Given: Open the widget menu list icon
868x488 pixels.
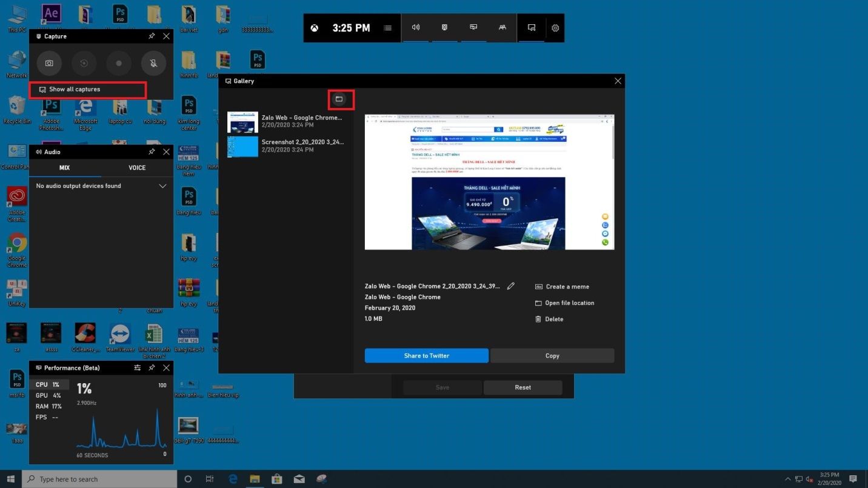Looking at the screenshot, I should (388, 28).
